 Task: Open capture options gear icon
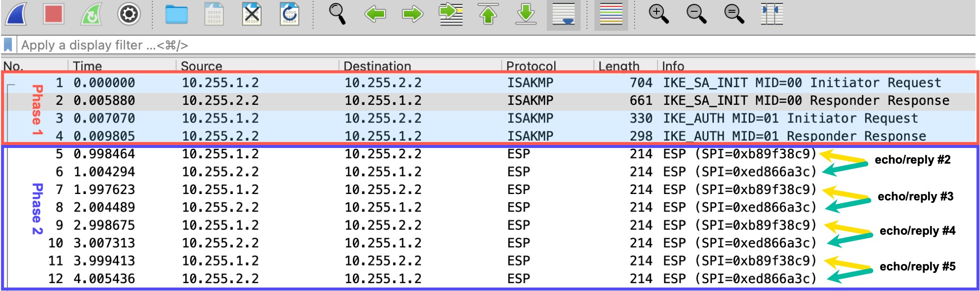[x=129, y=14]
